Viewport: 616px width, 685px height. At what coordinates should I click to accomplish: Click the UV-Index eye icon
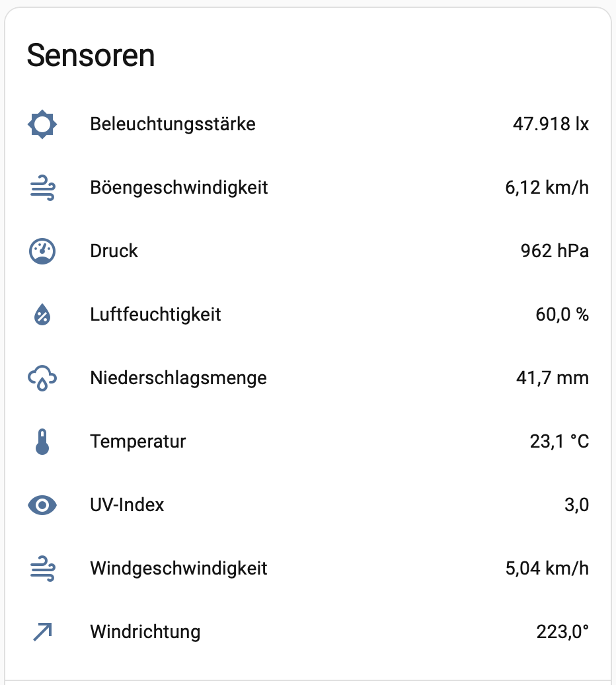[42, 505]
